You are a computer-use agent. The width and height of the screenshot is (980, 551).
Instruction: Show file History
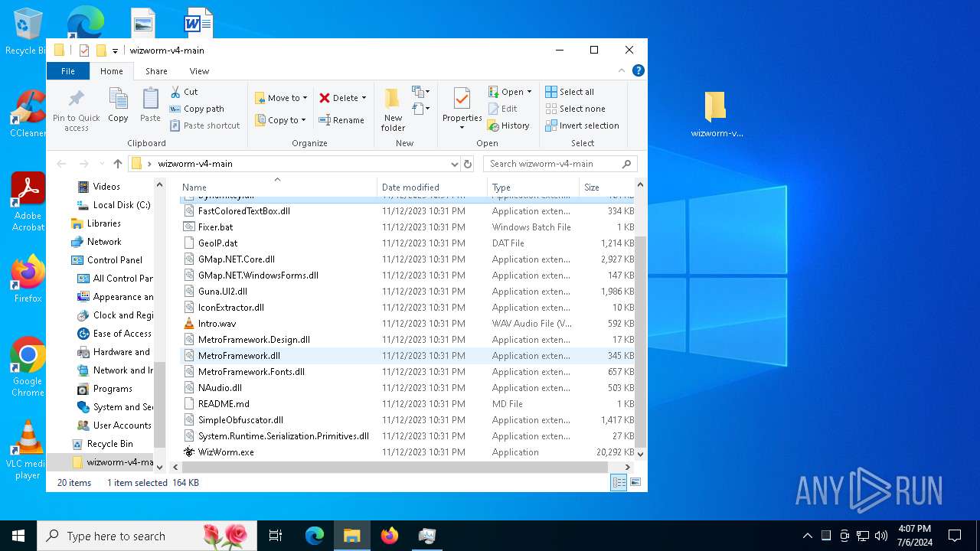click(x=509, y=126)
